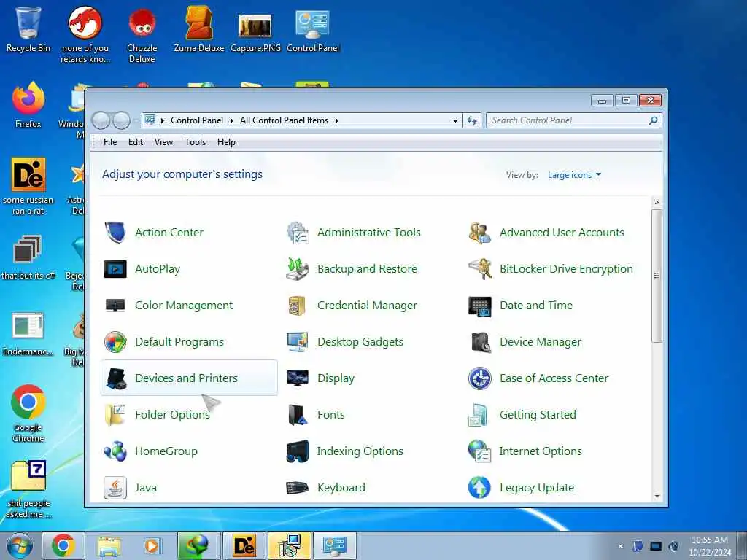This screenshot has height=560, width=747.
Task: Click the scrollbar down arrow
Action: tap(657, 496)
